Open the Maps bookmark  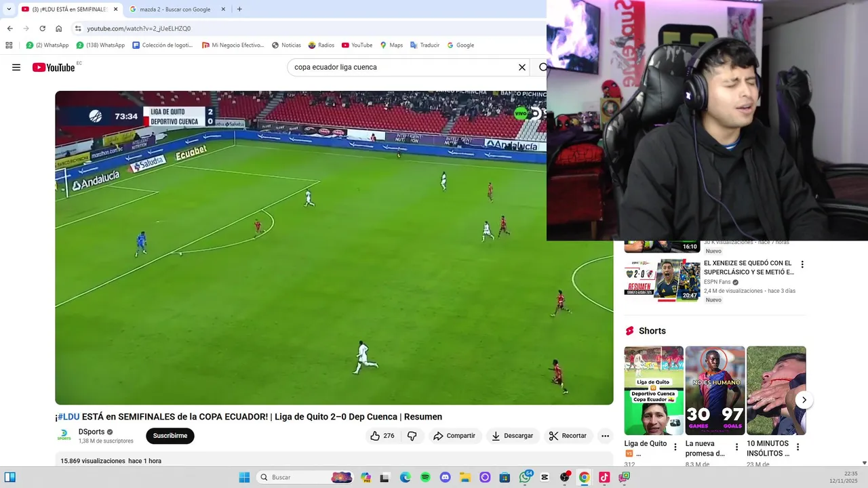click(x=391, y=45)
